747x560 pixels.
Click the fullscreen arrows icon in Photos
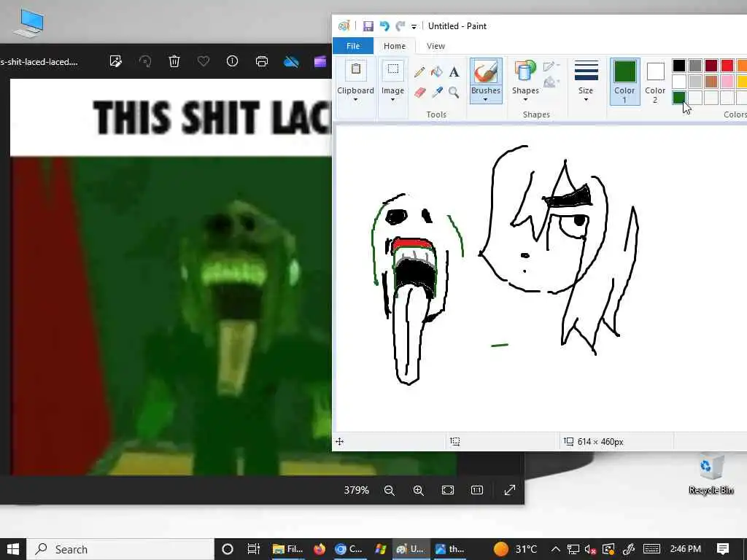[510, 490]
